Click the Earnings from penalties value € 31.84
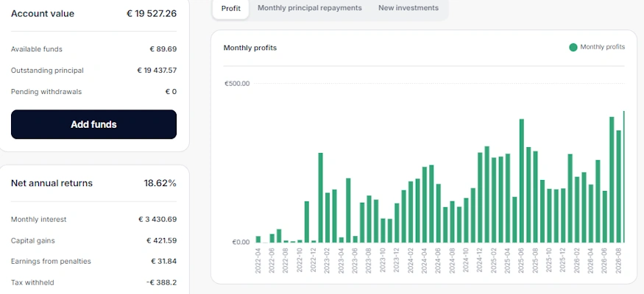644x294 pixels. coord(164,261)
